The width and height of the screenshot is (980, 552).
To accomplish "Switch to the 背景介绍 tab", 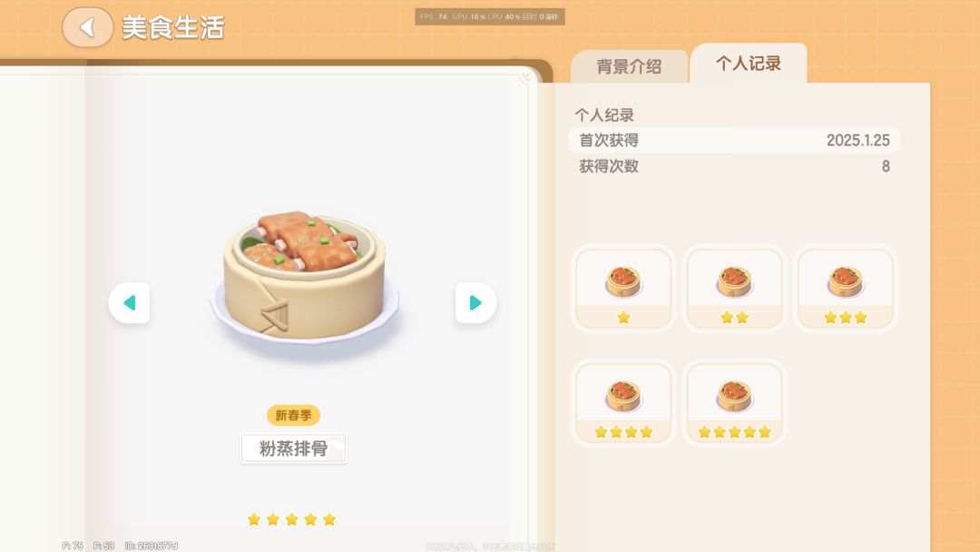I will point(629,66).
